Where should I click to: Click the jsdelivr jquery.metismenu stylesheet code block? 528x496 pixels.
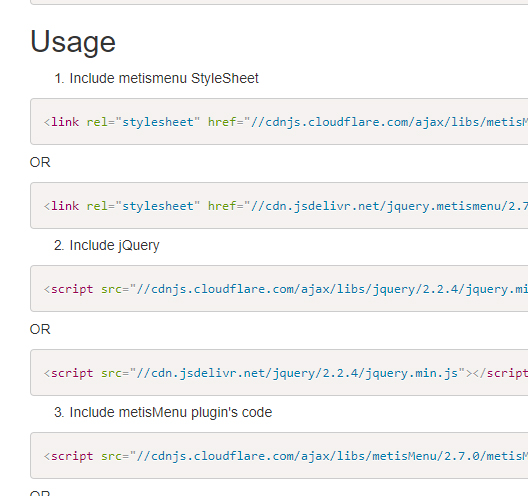click(279, 205)
